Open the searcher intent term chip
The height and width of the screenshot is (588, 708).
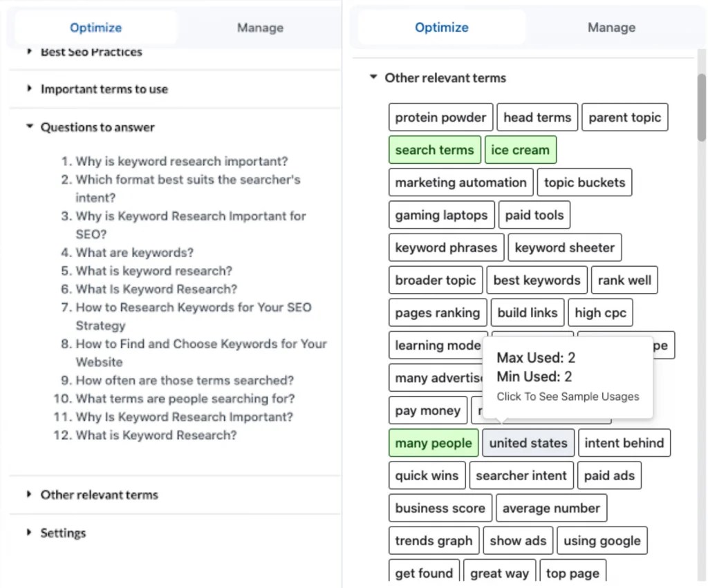(521, 475)
